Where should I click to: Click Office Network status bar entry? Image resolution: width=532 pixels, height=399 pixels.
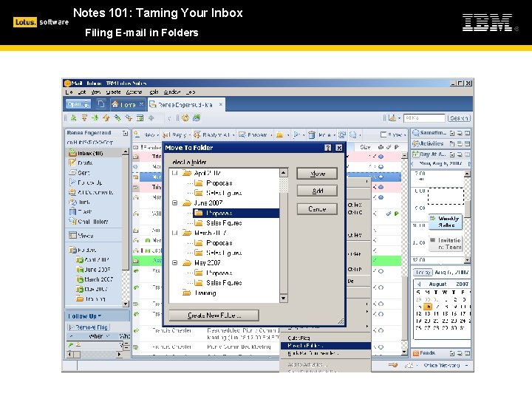coord(441,365)
